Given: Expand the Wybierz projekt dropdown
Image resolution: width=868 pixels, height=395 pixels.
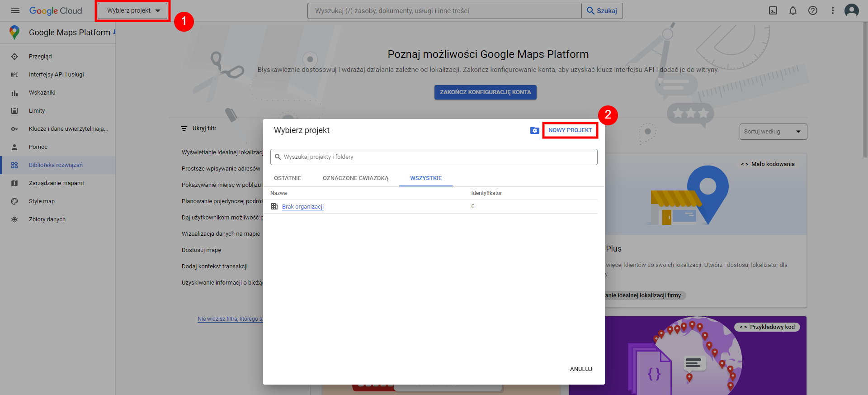Looking at the screenshot, I should 133,10.
